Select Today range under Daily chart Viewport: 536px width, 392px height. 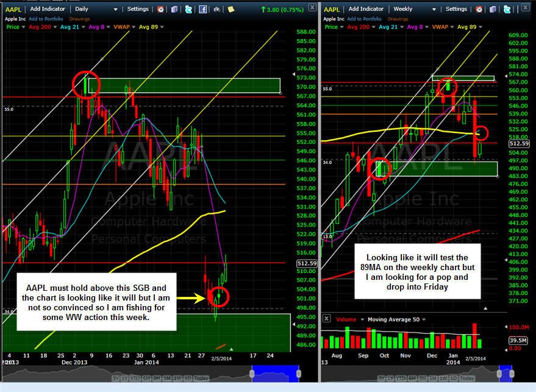201,379
